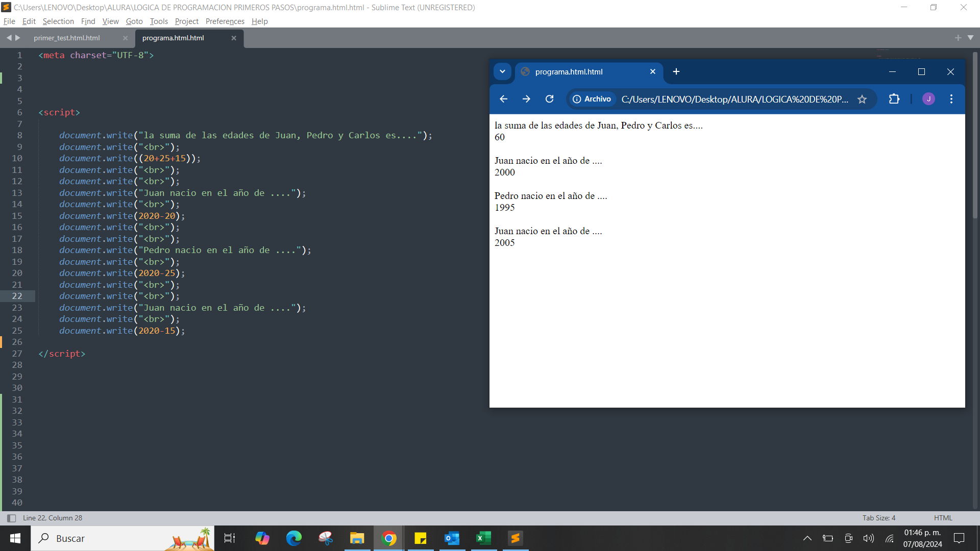Click Line 22, Column 28 status text
Screen dimensions: 980x551
(x=53, y=518)
